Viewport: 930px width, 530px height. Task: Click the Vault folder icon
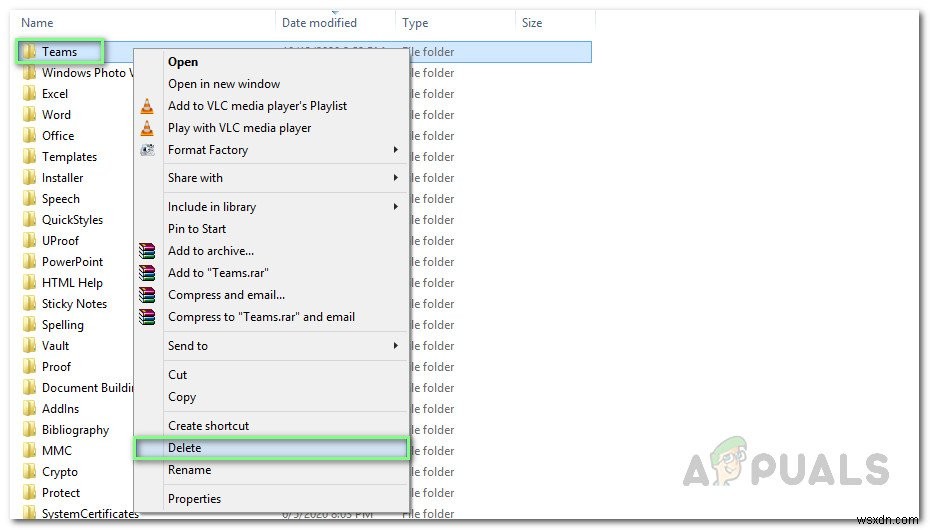pos(29,346)
